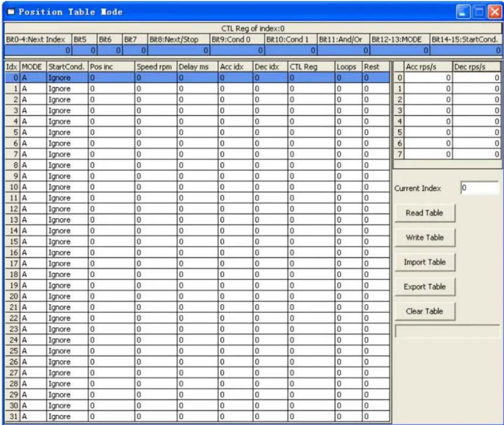Screen dimensions: 504x425
Task: Click the Dec idx cell of row 28
Action: pyautogui.click(x=270, y=383)
